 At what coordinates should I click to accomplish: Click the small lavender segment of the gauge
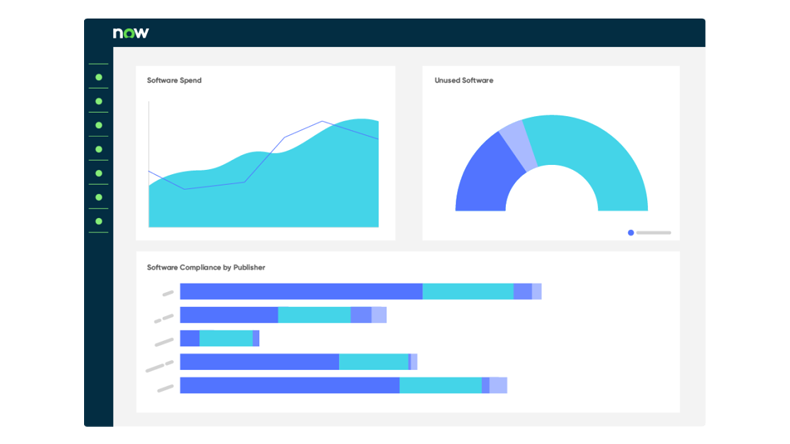(513, 137)
